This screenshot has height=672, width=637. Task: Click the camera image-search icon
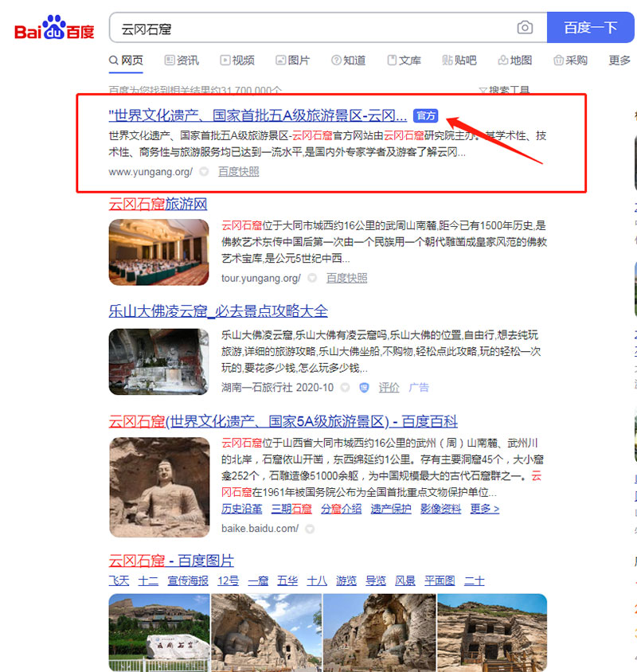pyautogui.click(x=525, y=28)
